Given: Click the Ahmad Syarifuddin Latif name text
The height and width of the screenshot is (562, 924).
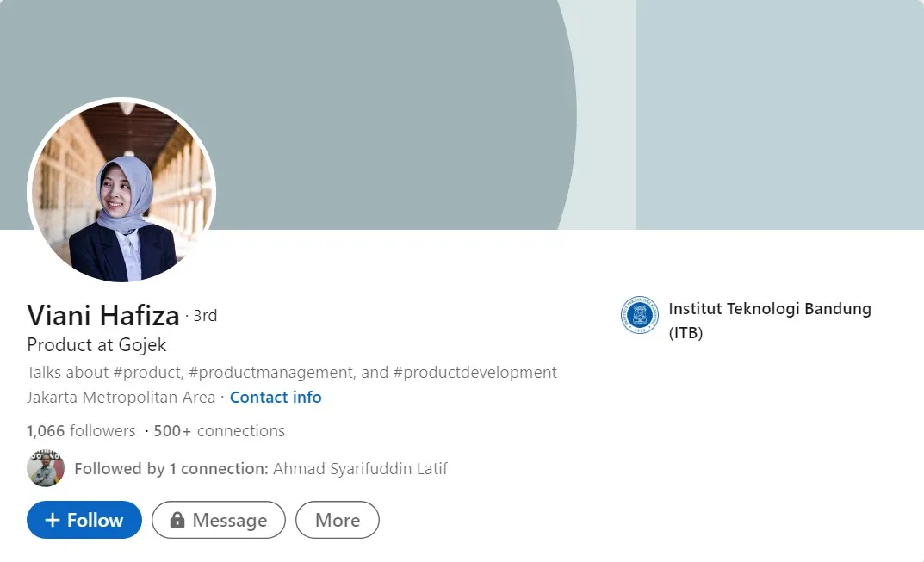Looking at the screenshot, I should [x=360, y=469].
